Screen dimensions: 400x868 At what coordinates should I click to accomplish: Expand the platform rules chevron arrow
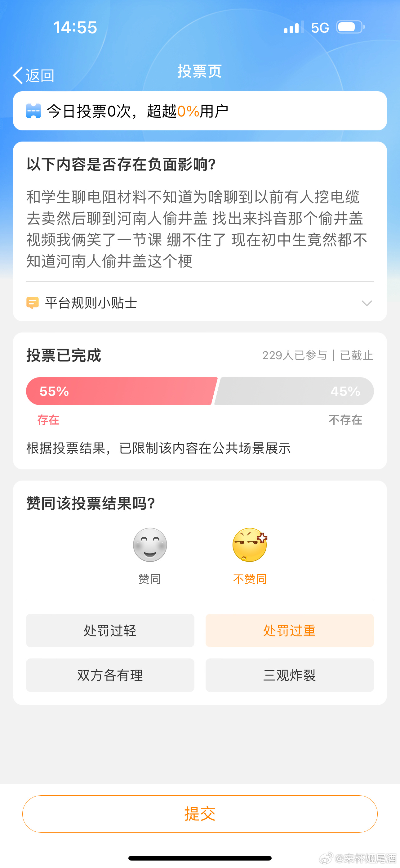[x=366, y=303]
